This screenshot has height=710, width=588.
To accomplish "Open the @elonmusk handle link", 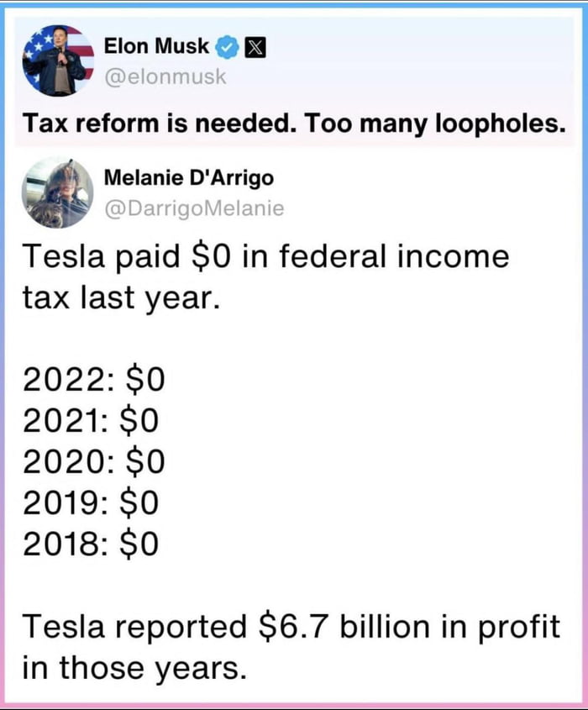I will point(165,76).
